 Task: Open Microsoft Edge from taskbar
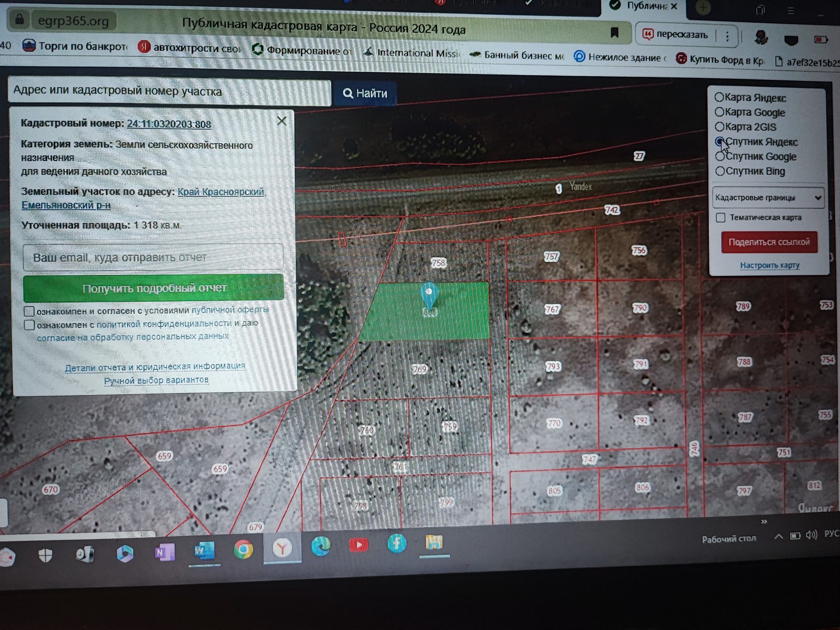[321, 547]
